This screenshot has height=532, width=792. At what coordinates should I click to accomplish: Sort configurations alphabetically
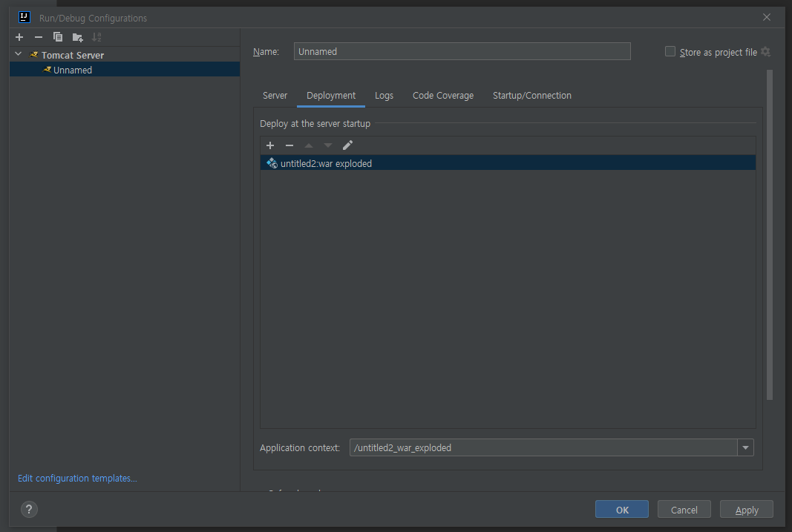96,37
